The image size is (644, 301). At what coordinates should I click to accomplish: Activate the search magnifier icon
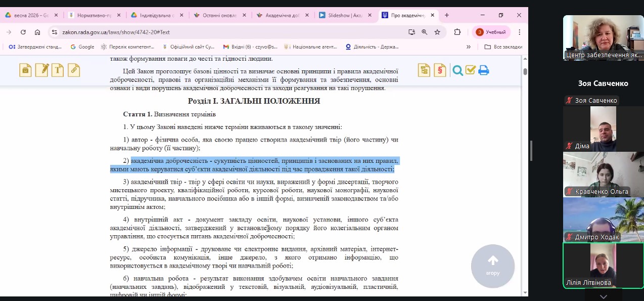(457, 70)
